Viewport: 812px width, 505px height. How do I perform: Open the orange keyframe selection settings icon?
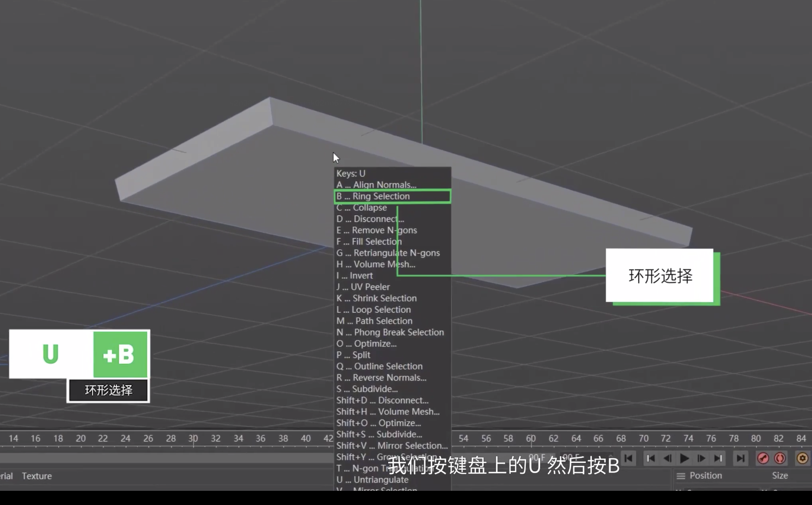802,458
